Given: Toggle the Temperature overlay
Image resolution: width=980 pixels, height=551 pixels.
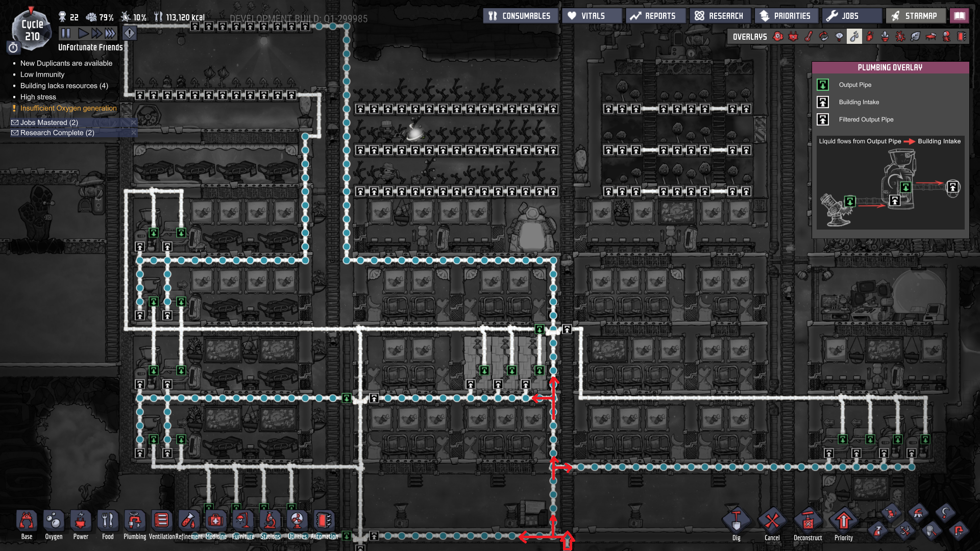Looking at the screenshot, I should click(808, 37).
